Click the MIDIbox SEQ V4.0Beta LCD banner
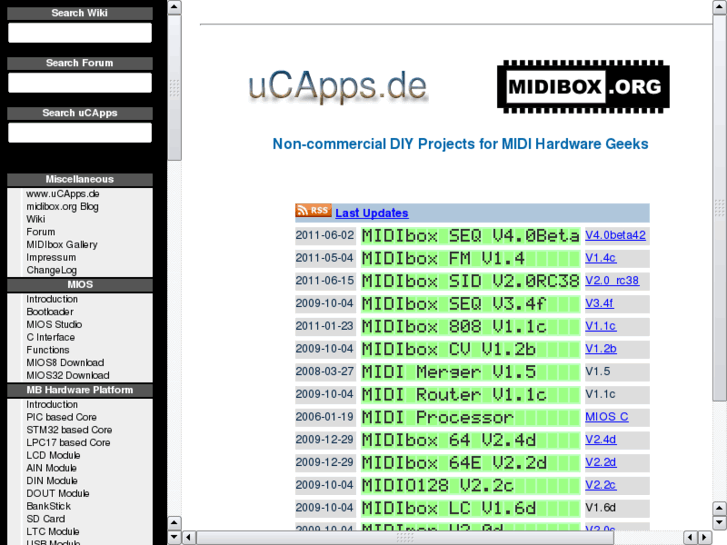Screen dimensions: 727x545 click(x=470, y=236)
